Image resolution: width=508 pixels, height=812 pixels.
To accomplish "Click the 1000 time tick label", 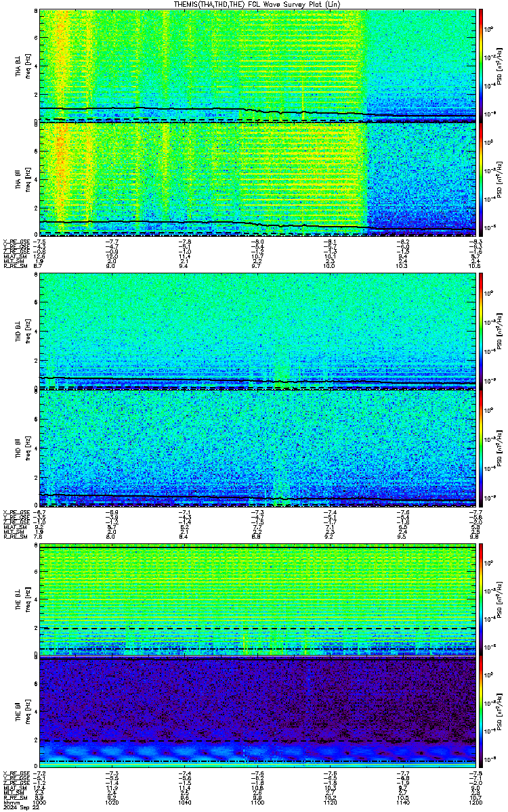I will coord(40,803).
